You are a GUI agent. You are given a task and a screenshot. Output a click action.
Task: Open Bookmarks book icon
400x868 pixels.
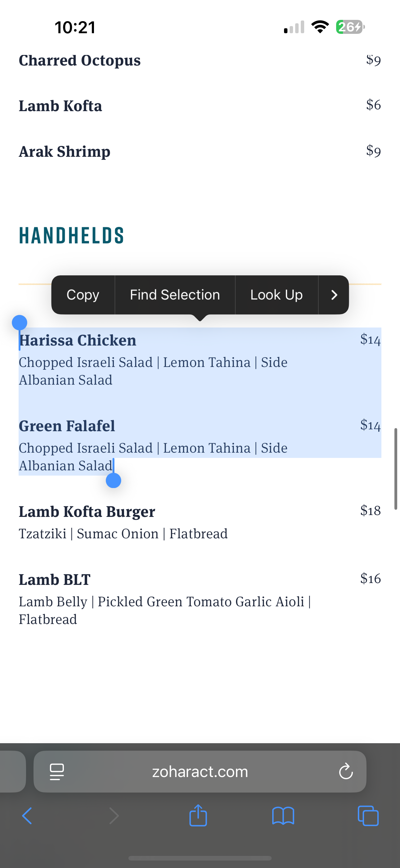(283, 816)
